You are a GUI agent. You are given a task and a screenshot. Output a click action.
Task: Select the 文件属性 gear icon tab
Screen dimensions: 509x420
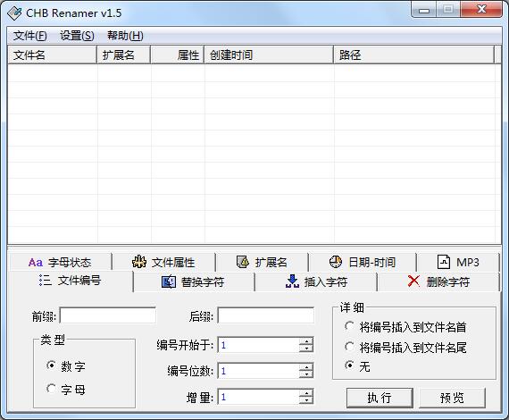(163, 262)
